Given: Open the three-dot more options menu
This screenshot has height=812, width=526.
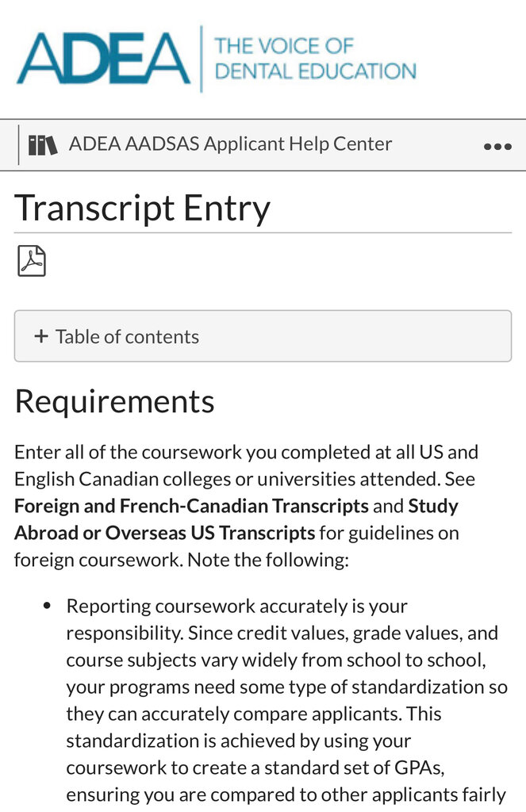Looking at the screenshot, I should click(x=497, y=147).
